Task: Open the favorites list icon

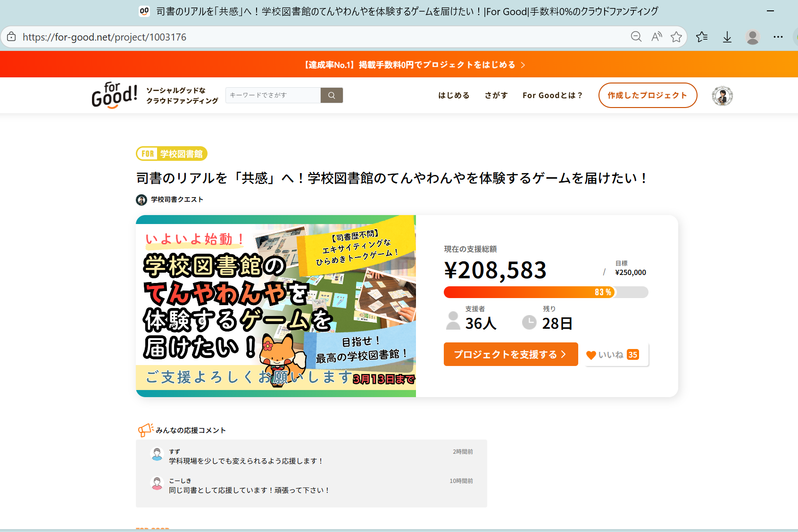Action: [x=702, y=37]
